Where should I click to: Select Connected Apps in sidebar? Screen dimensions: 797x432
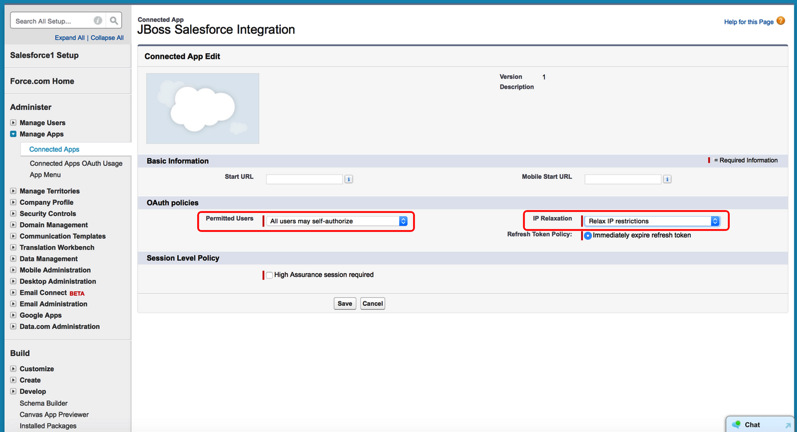pos(54,149)
